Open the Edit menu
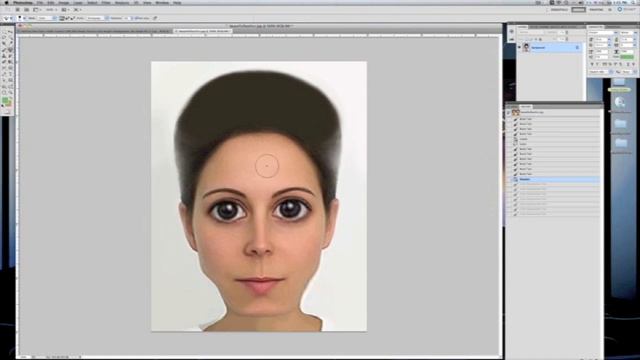 click(51, 2)
